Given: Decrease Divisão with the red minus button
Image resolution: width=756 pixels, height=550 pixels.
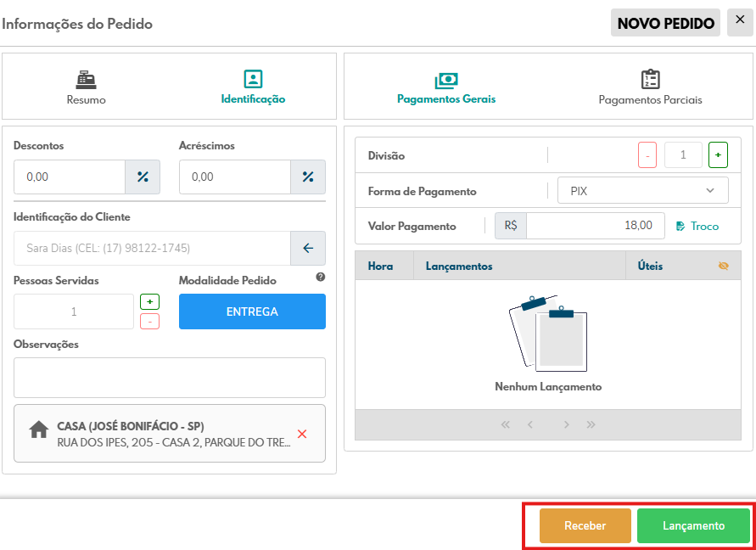Looking at the screenshot, I should [x=647, y=155].
